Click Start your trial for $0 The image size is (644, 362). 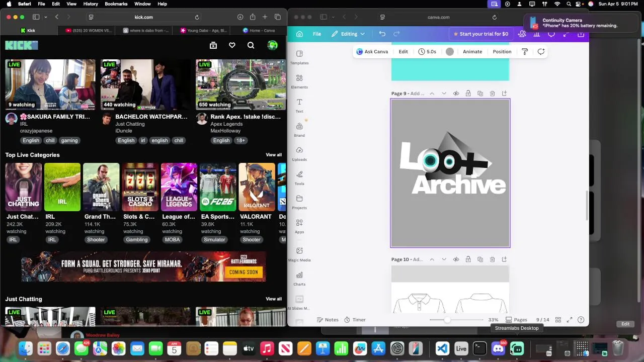pos(481,34)
